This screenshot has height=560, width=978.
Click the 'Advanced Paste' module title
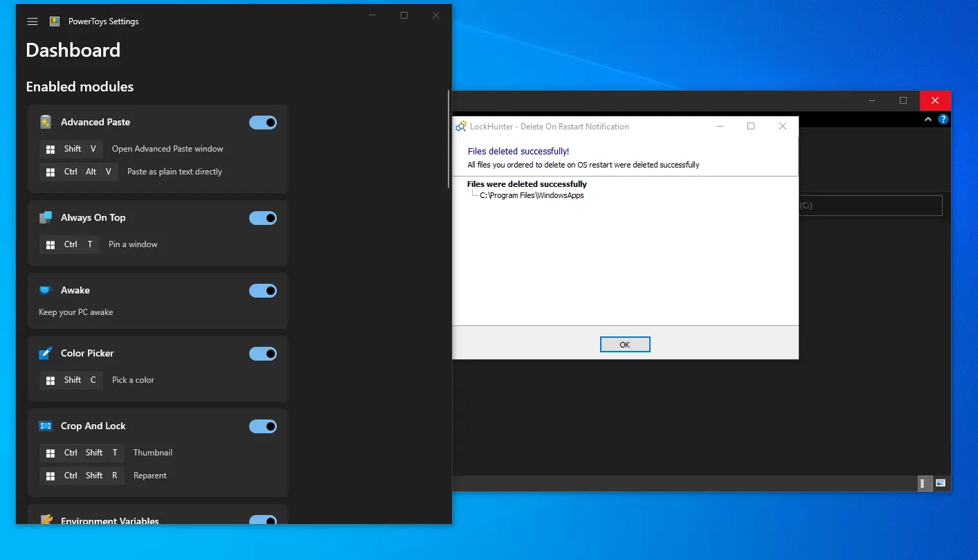(x=96, y=122)
